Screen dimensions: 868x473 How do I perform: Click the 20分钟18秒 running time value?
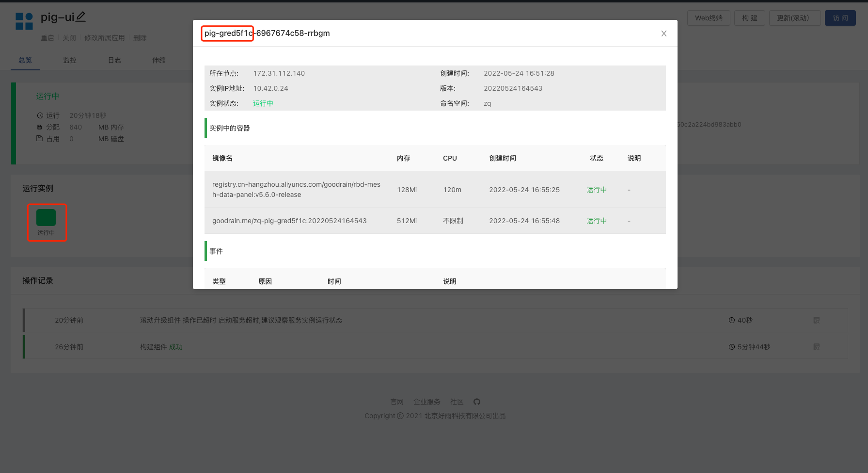[88, 115]
